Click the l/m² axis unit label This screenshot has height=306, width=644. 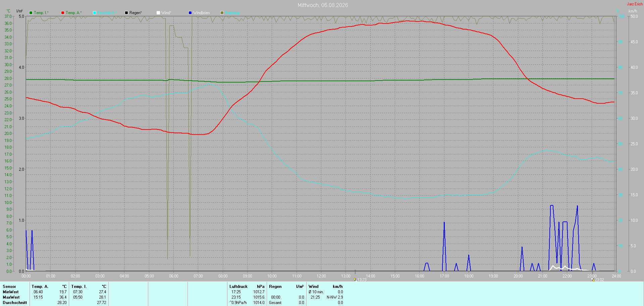pos(19,11)
